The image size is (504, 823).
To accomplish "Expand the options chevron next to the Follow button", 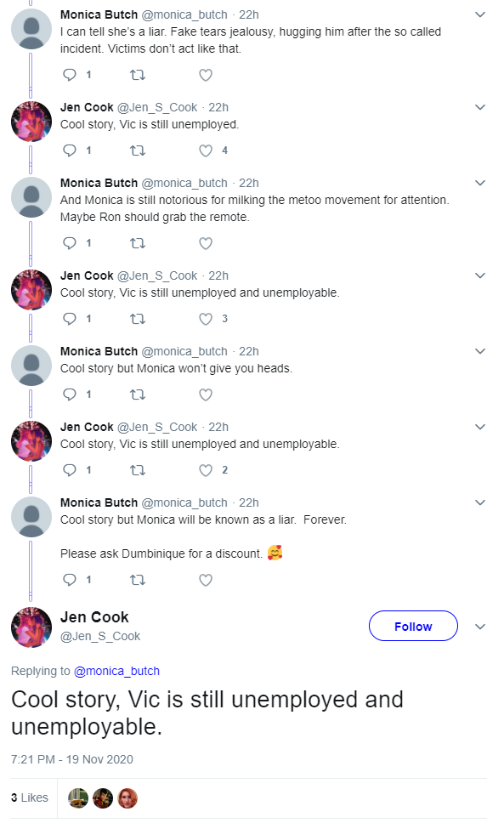I will coord(480,627).
